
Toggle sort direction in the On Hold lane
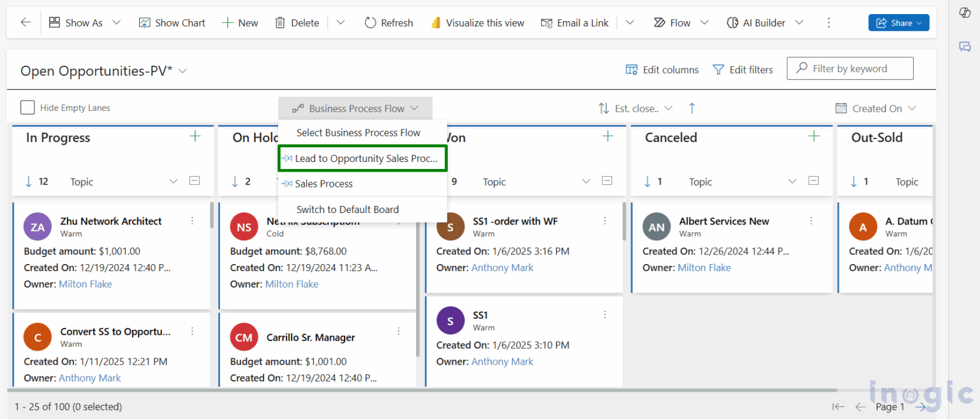pos(234,181)
